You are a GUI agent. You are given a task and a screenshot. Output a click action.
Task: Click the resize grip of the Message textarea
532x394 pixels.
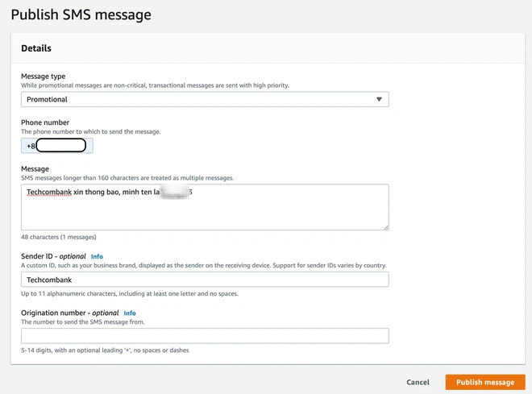click(386, 227)
